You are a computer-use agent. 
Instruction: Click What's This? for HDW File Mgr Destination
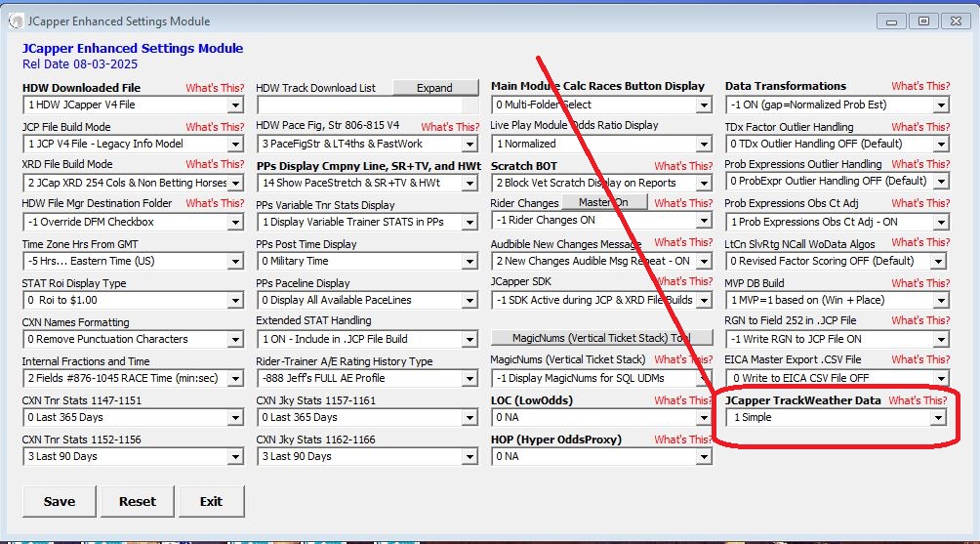[x=215, y=203]
